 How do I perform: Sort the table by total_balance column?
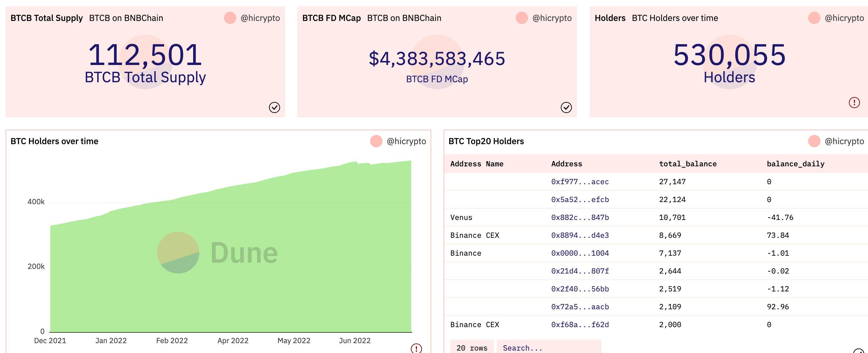point(688,164)
